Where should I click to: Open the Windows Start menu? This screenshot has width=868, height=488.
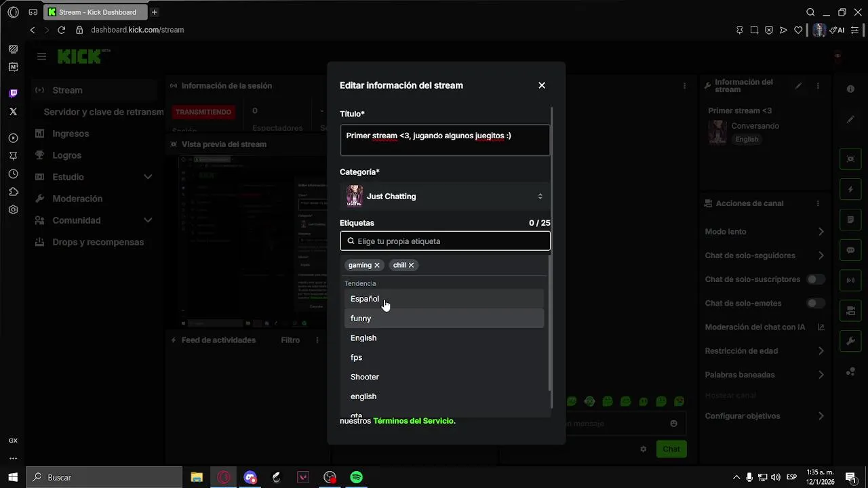click(13, 477)
